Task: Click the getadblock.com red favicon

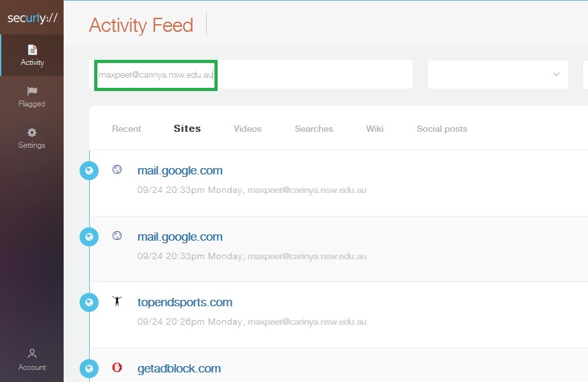Action: pos(117,367)
